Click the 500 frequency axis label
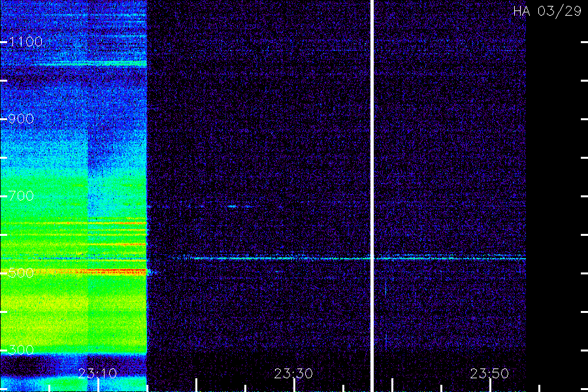 click(x=21, y=272)
